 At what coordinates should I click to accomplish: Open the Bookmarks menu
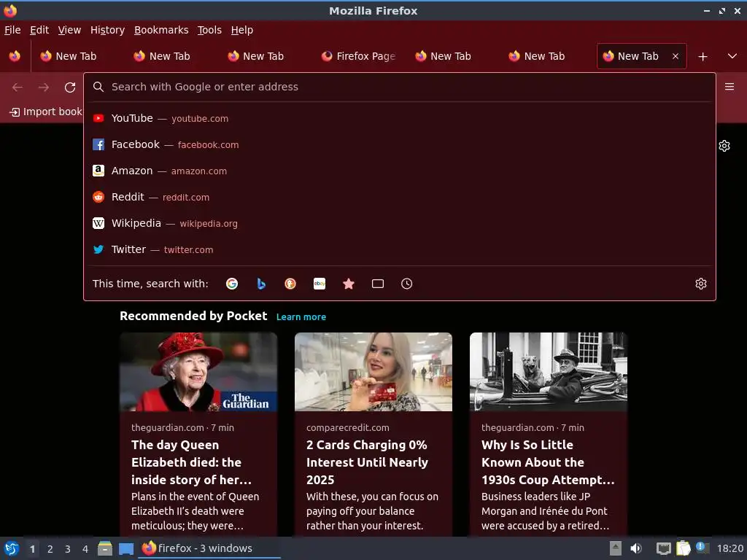tap(161, 30)
